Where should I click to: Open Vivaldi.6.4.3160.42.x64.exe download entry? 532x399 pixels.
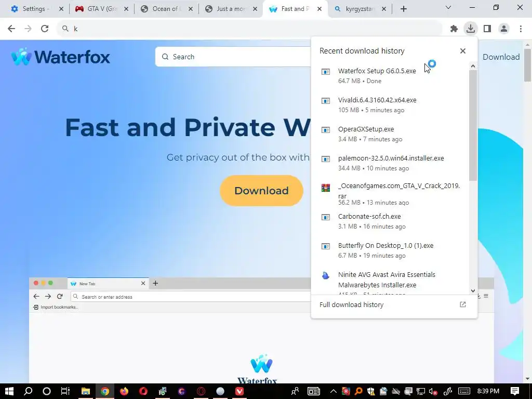390,105
